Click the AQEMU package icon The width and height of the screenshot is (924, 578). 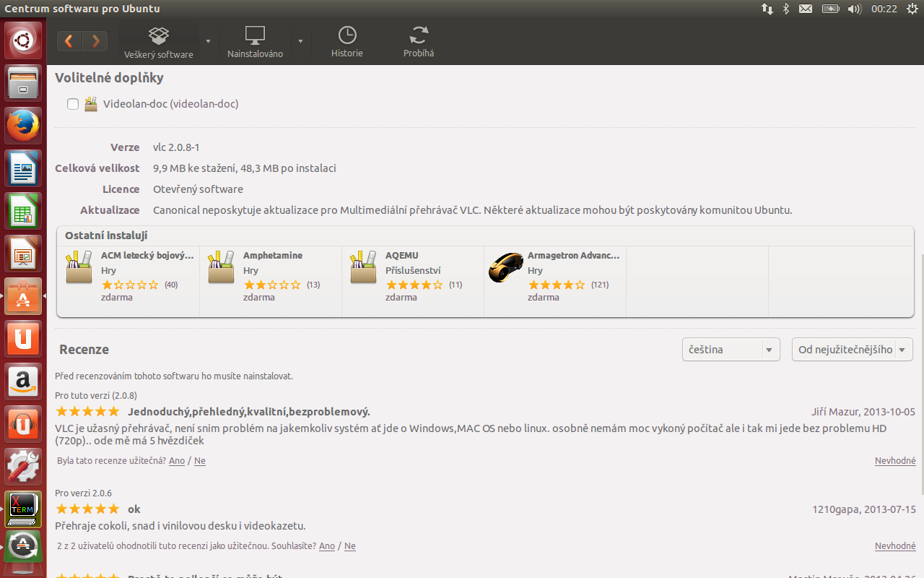pos(364,267)
